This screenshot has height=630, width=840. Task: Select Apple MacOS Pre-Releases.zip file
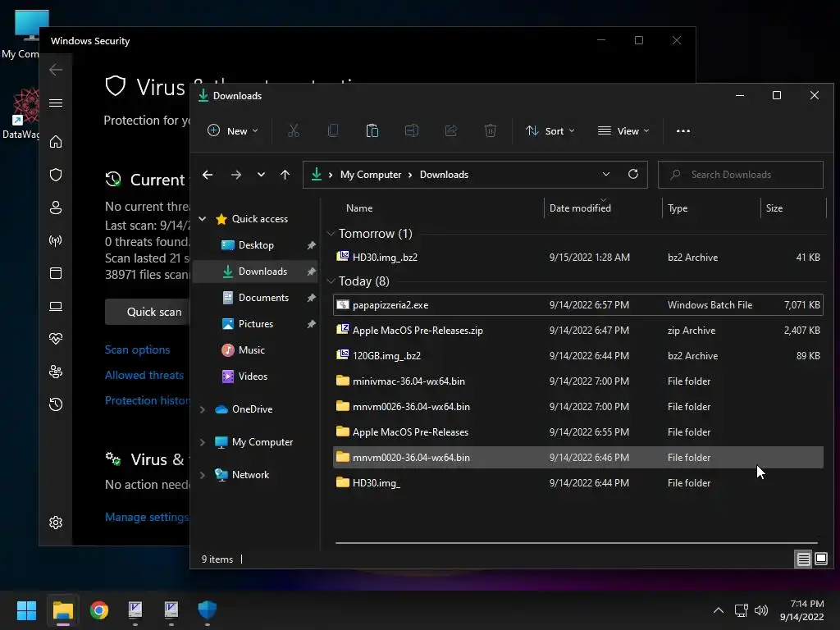[x=578, y=330]
